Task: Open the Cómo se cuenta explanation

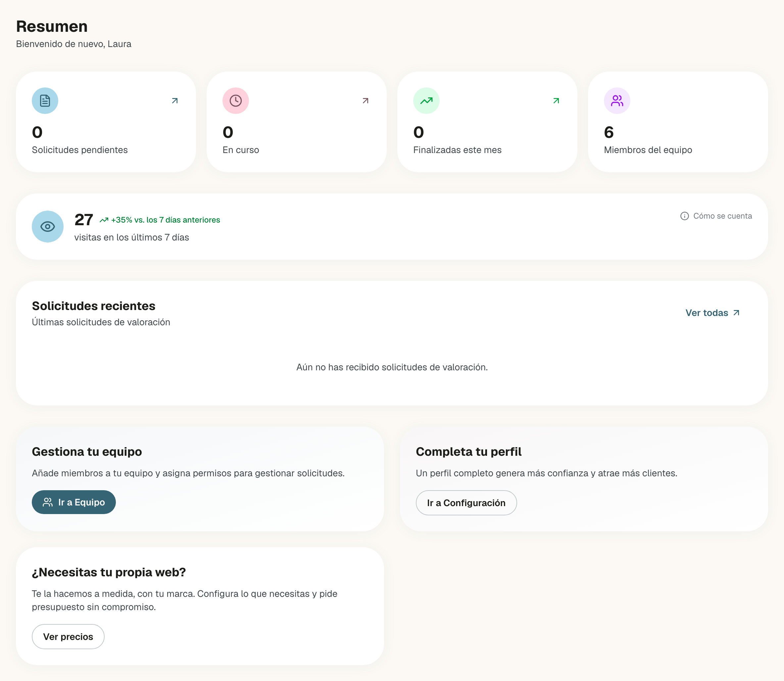Action: [x=716, y=216]
